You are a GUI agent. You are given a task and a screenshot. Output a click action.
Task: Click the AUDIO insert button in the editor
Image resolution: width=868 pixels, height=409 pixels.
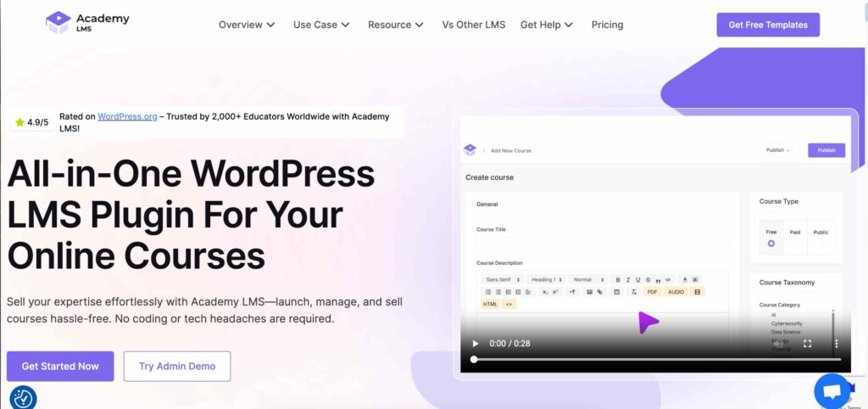pyautogui.click(x=676, y=292)
